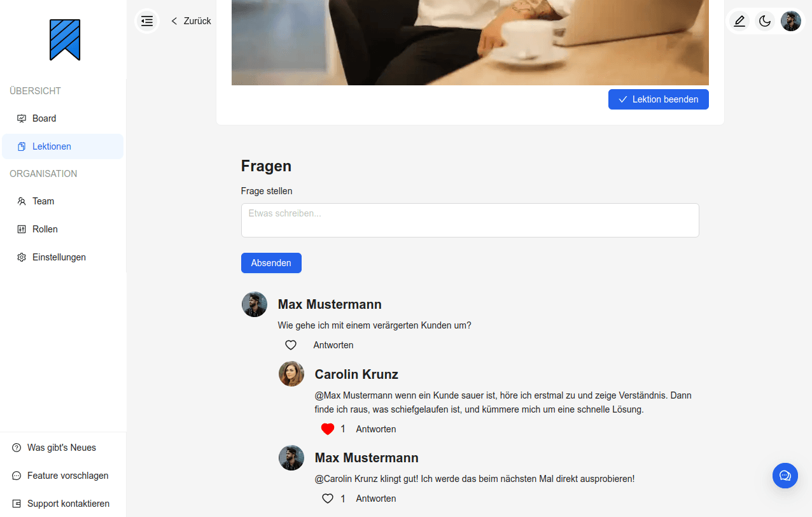
Task: Reply to Carolin Krunz via Antworten
Action: click(x=376, y=429)
